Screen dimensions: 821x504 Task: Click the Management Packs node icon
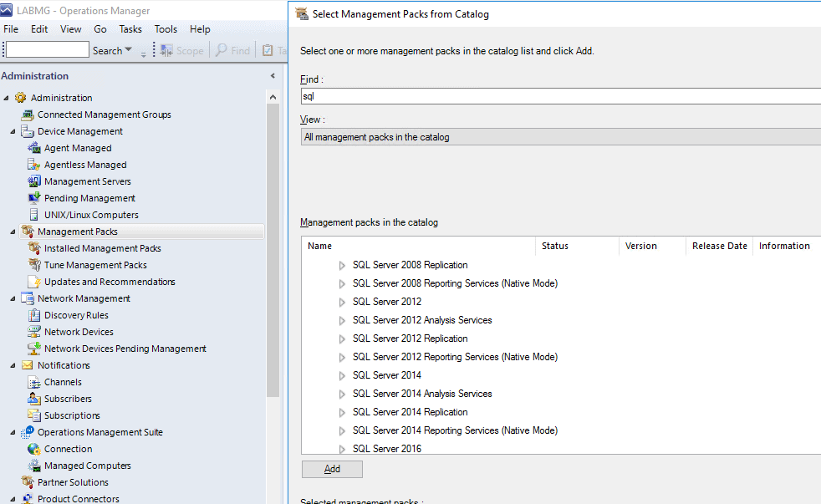tap(28, 231)
